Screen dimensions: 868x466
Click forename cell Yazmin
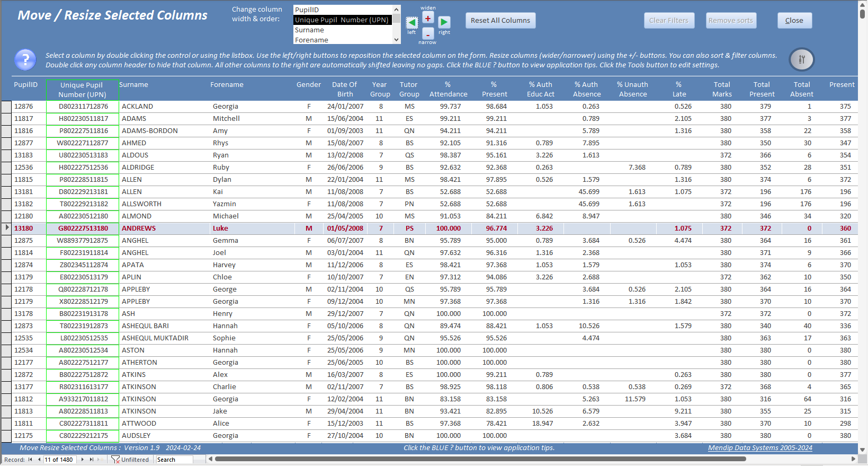[x=251, y=204]
